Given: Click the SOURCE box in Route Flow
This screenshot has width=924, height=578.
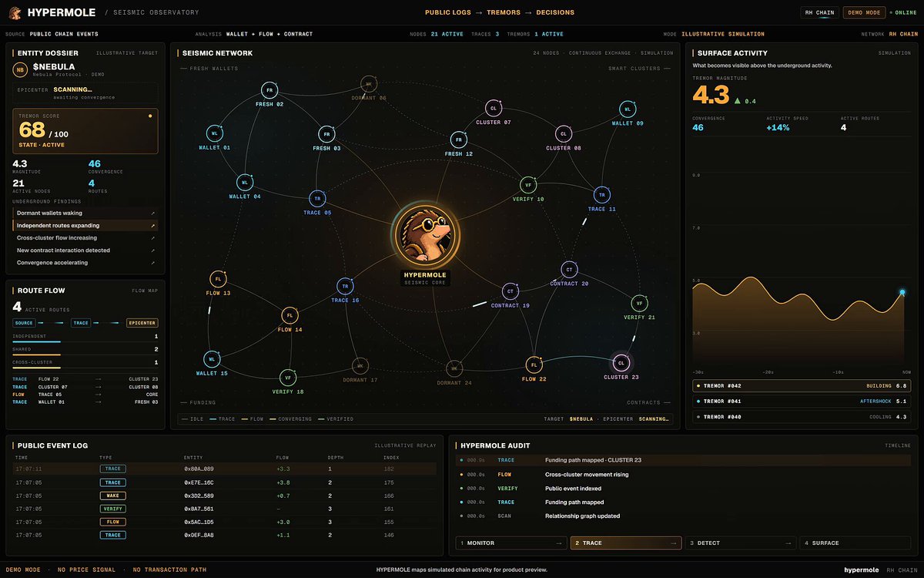Looking at the screenshot, I should 24,323.
